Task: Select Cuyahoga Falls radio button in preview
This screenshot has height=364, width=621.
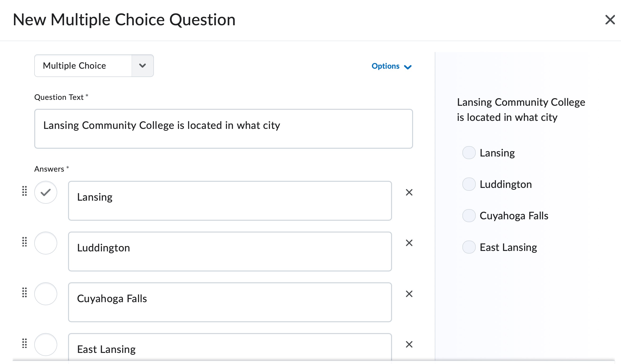Action: click(x=469, y=216)
